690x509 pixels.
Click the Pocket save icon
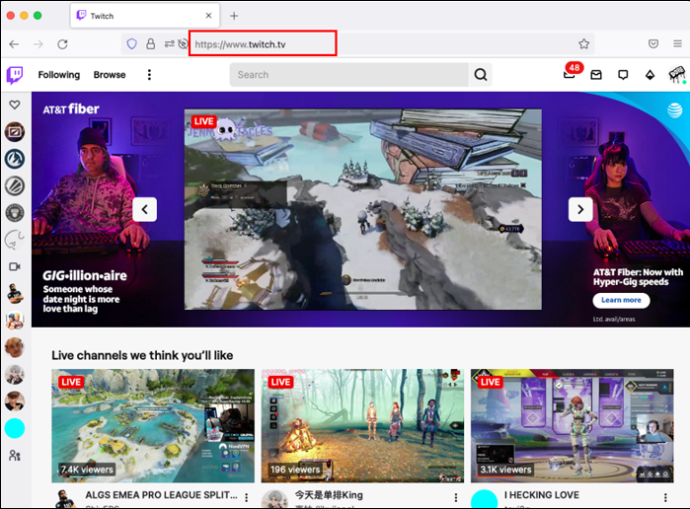tap(653, 44)
